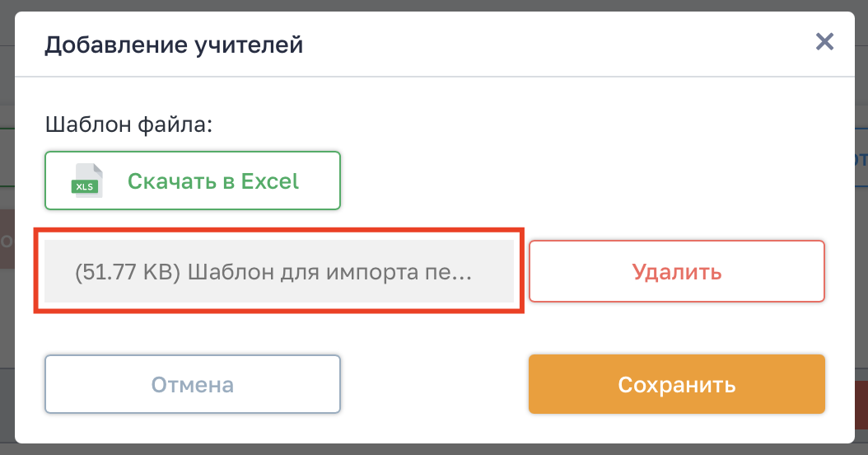Click the XLS file icon
The image size is (868, 455).
tap(86, 181)
